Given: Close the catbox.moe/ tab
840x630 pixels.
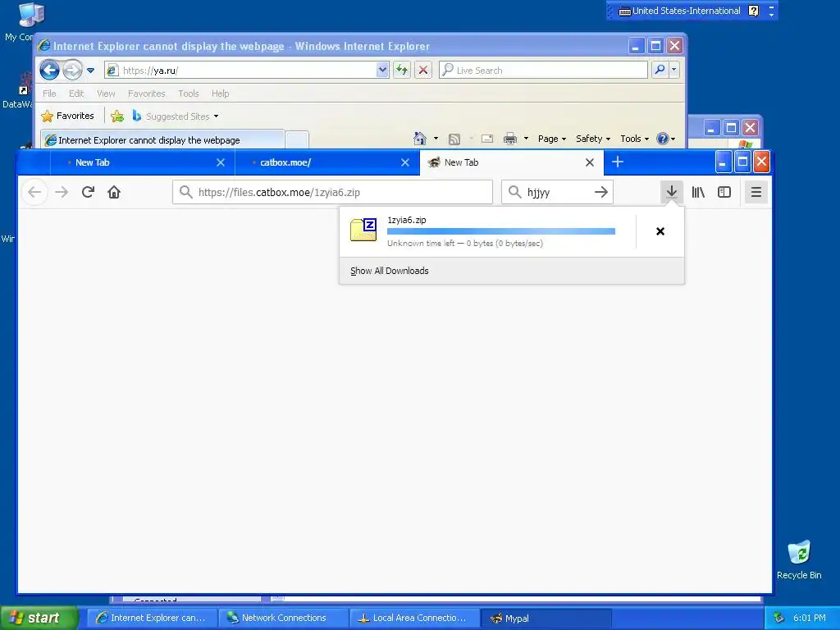Looking at the screenshot, I should click(x=405, y=162).
